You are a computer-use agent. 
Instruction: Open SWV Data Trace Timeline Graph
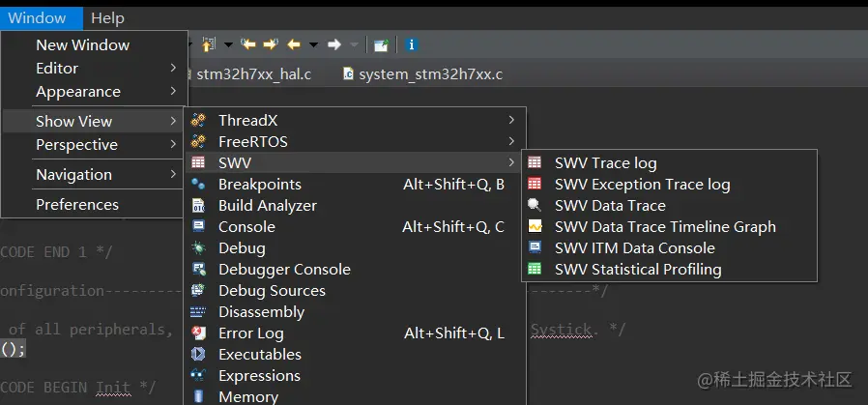[x=669, y=227]
